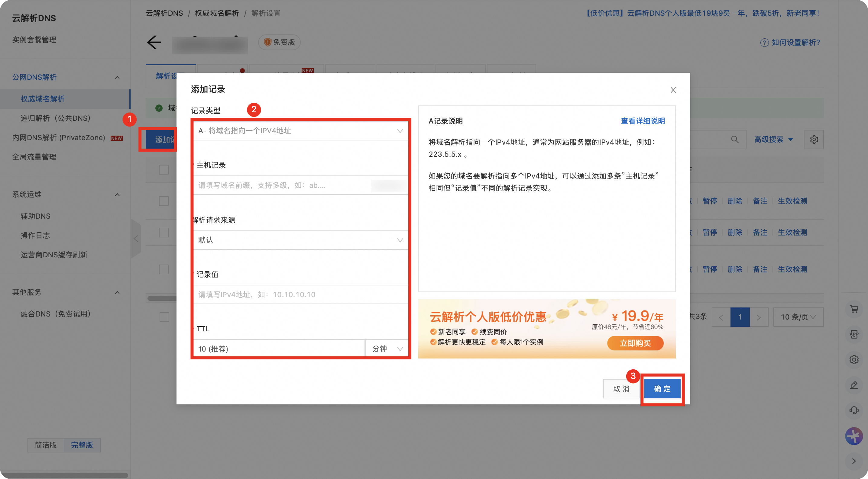868x479 pixels.
Task: Click the shopping cart icon in right sidebar
Action: coord(854,309)
